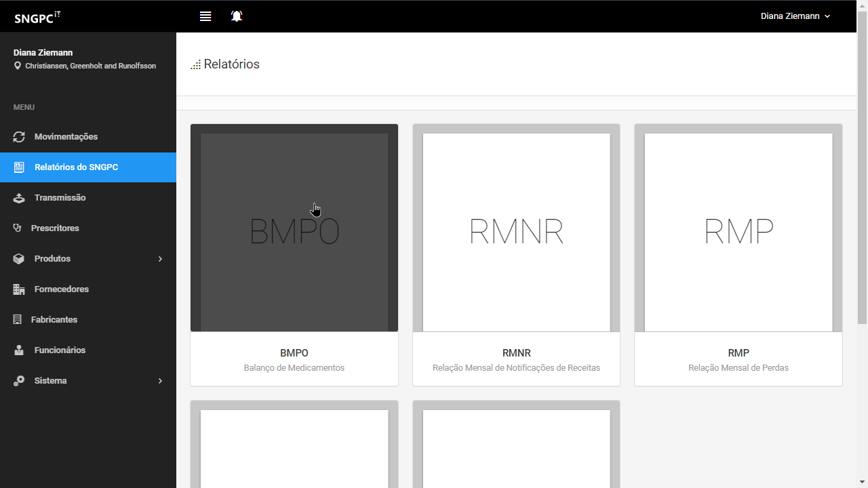Click 'Christiansen, Greenholt and Runolfsson' location text

pyautogui.click(x=91, y=66)
